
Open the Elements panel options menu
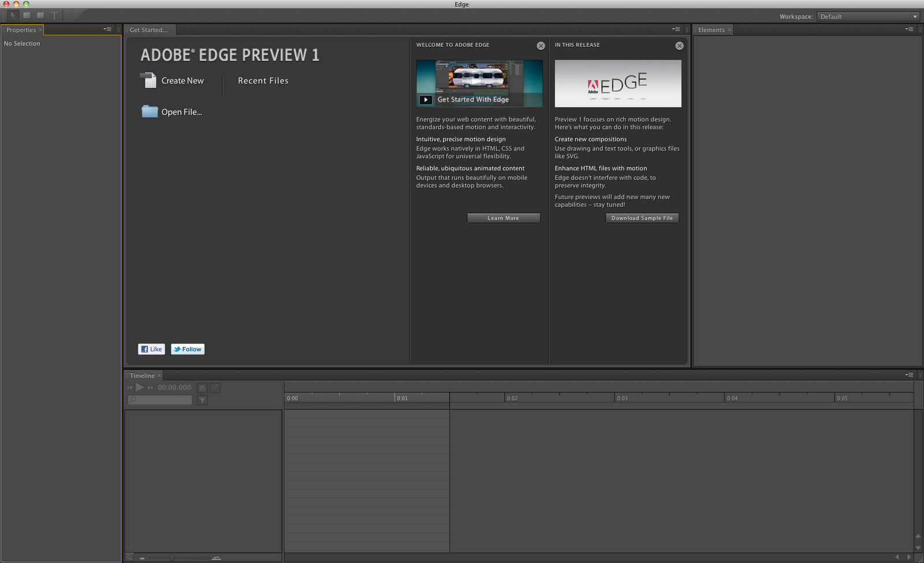910,29
